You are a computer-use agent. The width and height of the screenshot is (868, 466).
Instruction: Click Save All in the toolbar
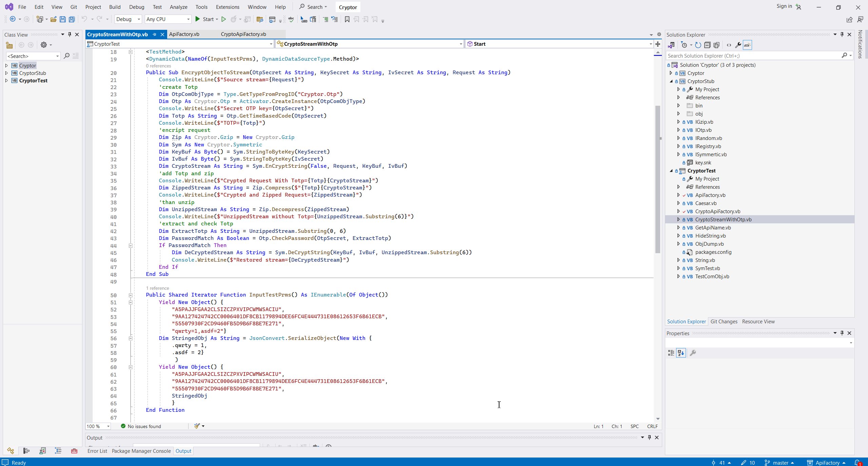(72, 19)
